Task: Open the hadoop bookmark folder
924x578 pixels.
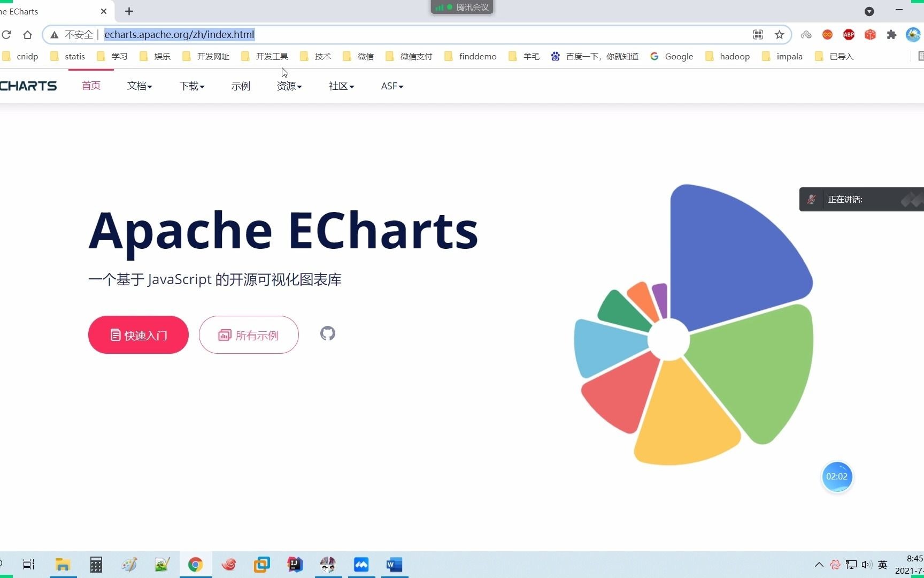Action: click(x=727, y=56)
